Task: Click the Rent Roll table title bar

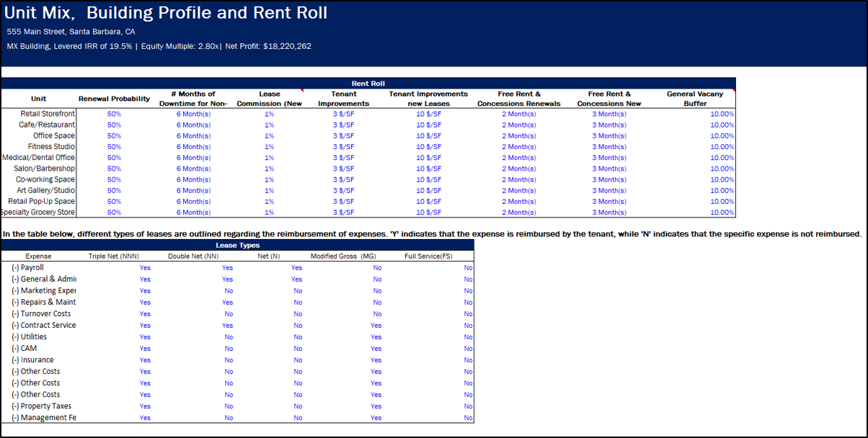Action: point(368,84)
